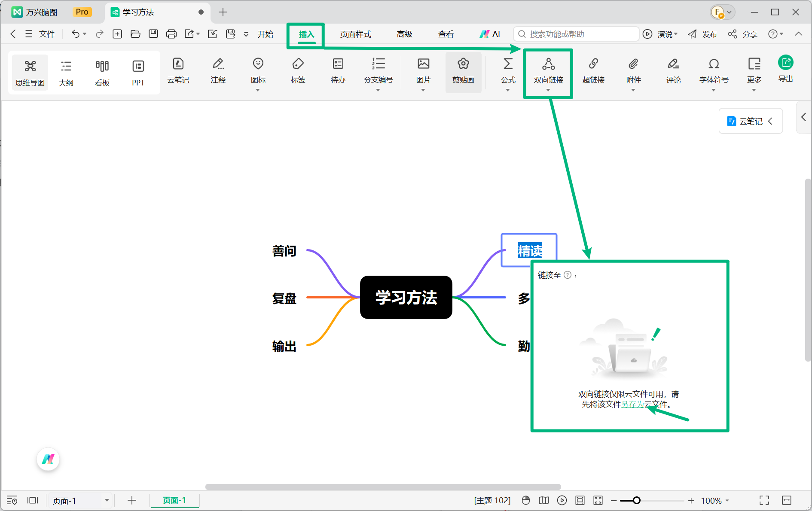Image resolution: width=812 pixels, height=511 pixels.
Task: Open the 开始 ribbon tab
Action: 266,34
